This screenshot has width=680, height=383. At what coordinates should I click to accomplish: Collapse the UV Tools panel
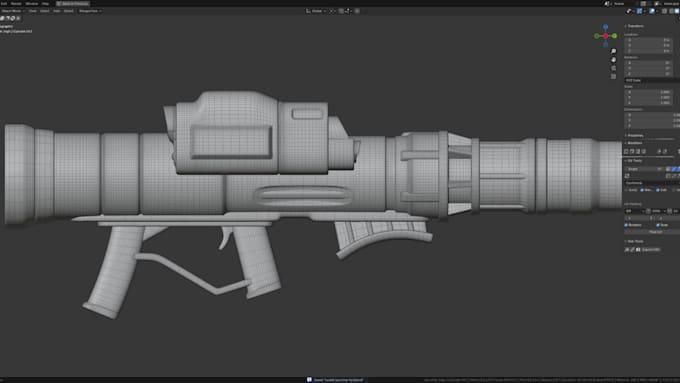click(x=634, y=160)
